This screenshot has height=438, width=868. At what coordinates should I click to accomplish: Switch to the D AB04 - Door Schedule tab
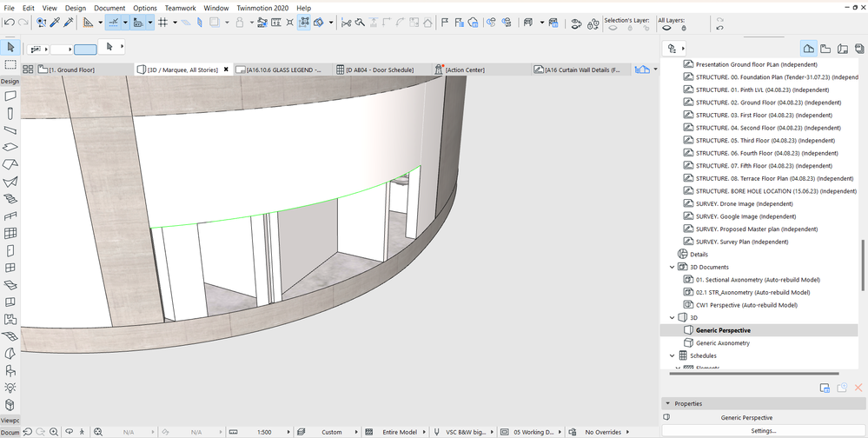point(380,70)
